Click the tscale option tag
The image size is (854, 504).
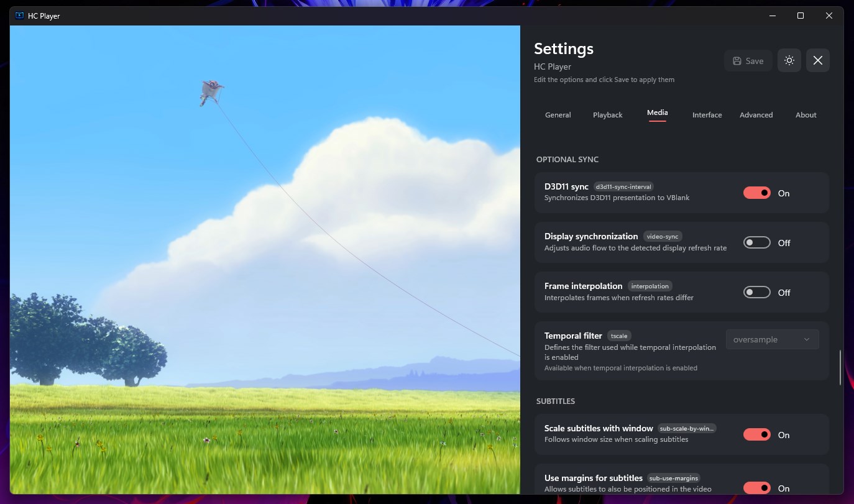[619, 336]
